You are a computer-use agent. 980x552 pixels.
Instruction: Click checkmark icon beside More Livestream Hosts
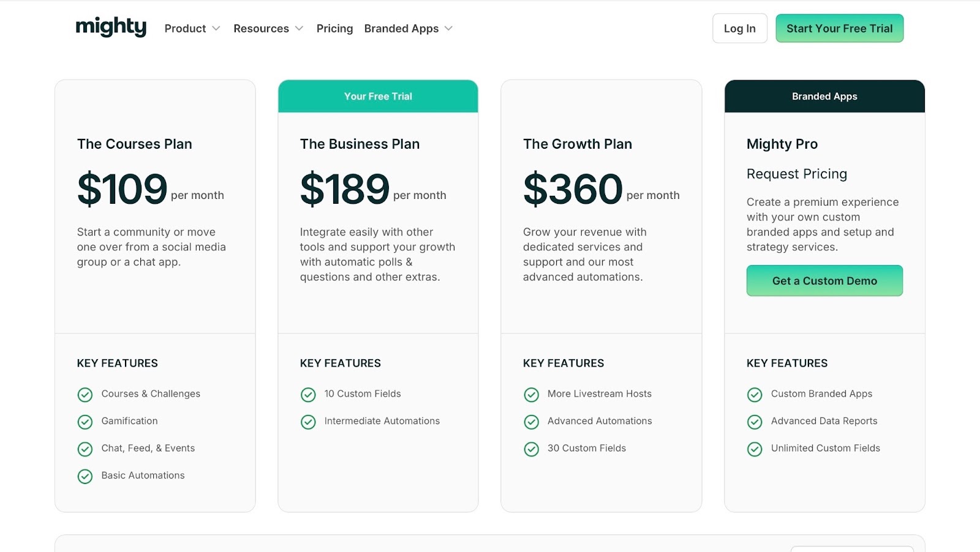click(x=532, y=395)
